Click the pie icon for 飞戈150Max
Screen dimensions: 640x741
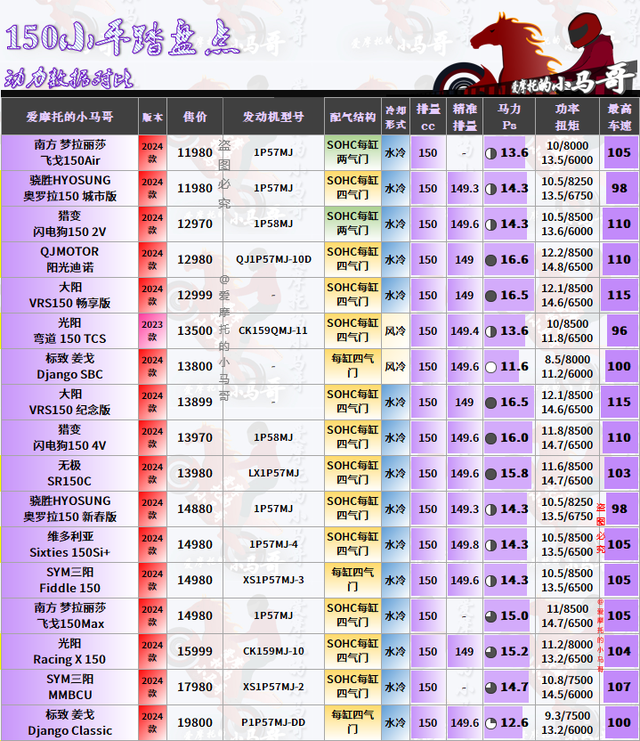coord(491,616)
